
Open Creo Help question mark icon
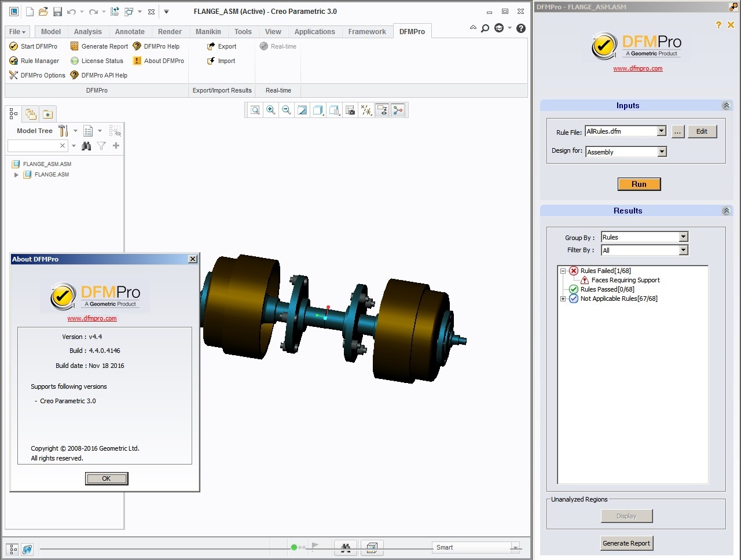point(521,28)
